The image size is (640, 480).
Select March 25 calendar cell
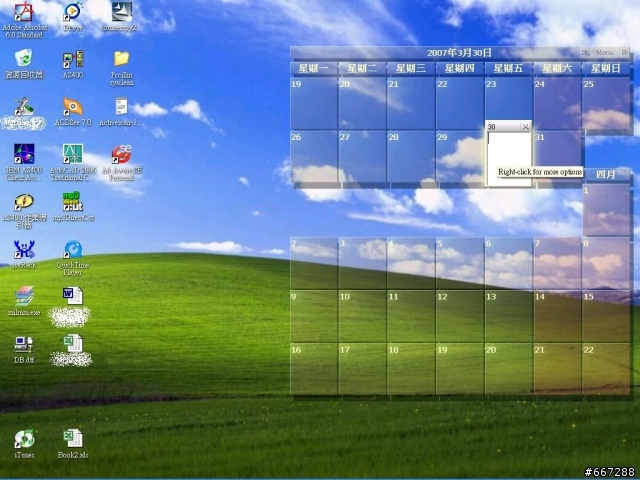point(606,103)
